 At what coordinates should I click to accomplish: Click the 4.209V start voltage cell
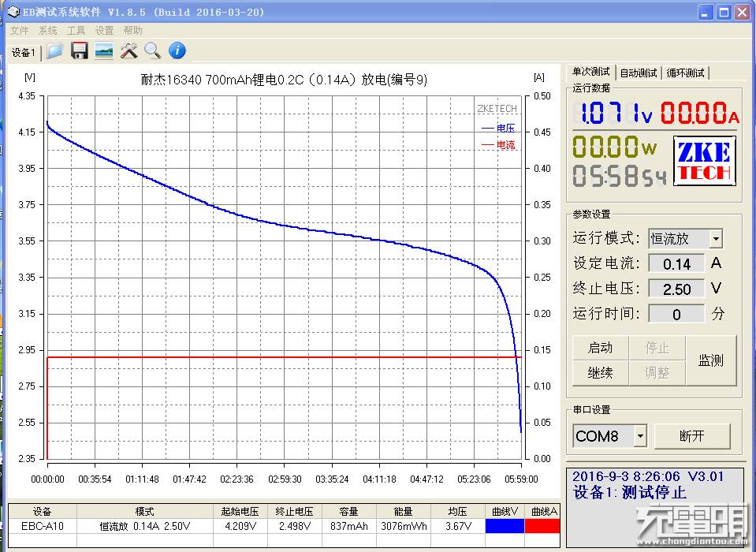(240, 526)
